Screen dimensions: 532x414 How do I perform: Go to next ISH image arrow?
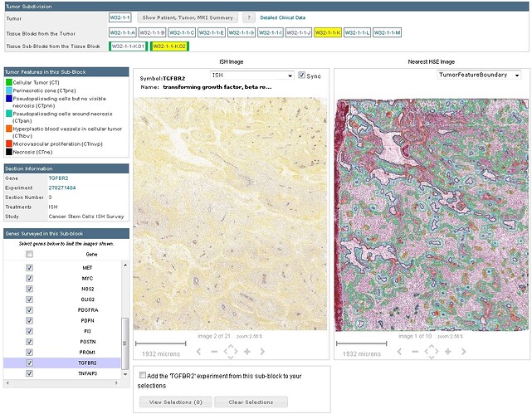262,352
